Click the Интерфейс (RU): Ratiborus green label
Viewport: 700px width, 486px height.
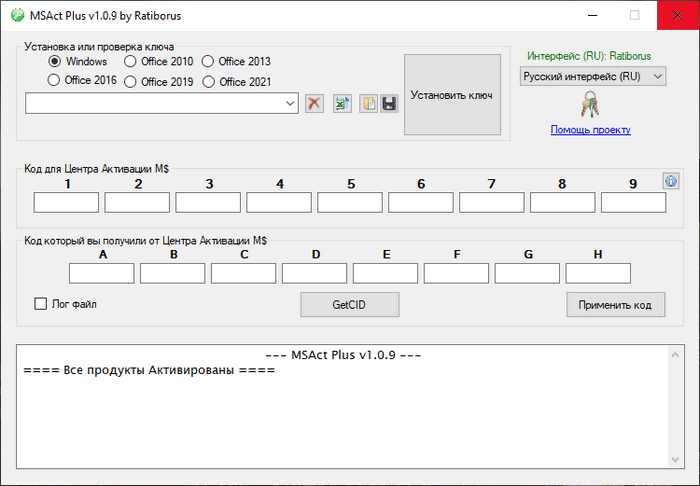click(x=589, y=56)
